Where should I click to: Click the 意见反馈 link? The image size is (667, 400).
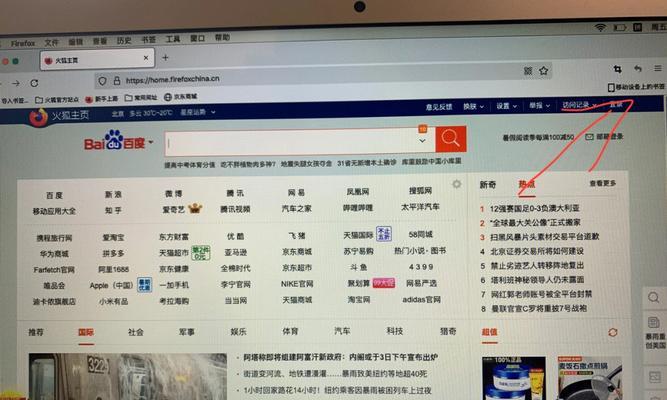[439, 107]
